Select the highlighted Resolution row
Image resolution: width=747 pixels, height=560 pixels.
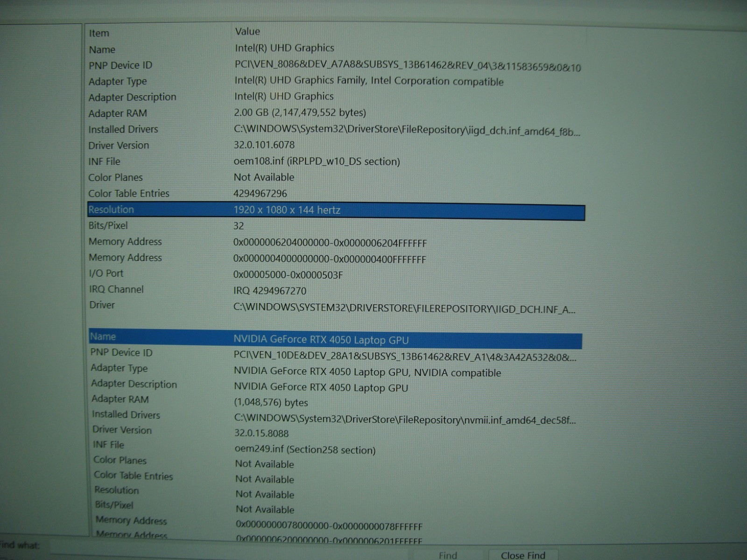[x=336, y=210]
